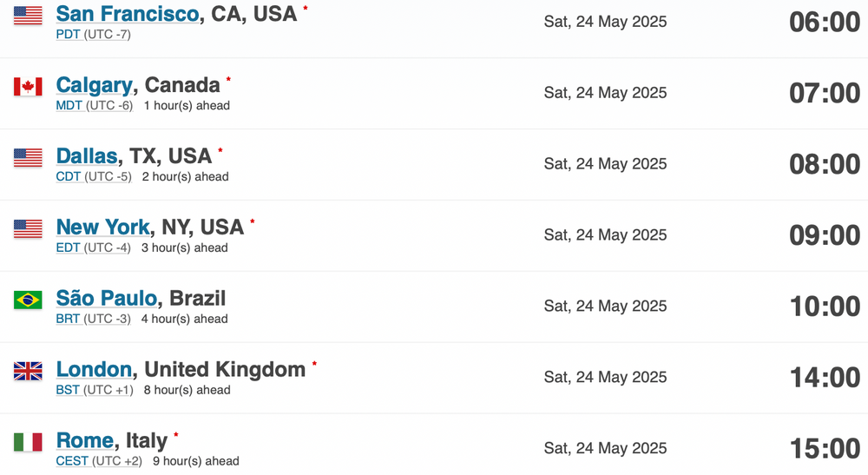Open the Calgary city link
The image size is (868, 475).
pyautogui.click(x=94, y=85)
